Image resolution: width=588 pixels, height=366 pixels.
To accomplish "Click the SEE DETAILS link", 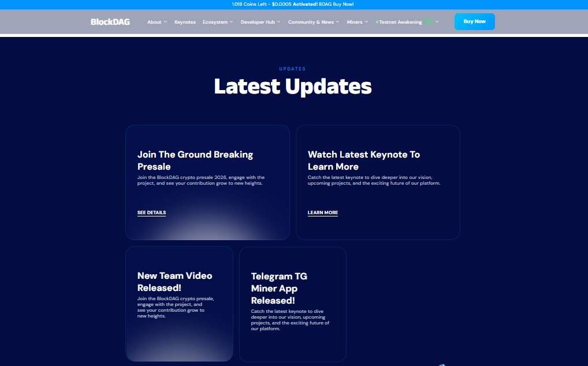I will click(x=151, y=212).
